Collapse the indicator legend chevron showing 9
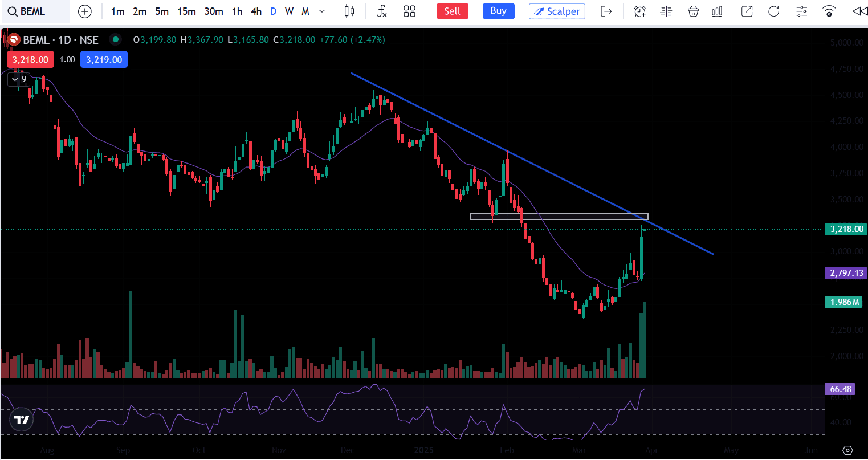868x460 pixels. pos(19,79)
